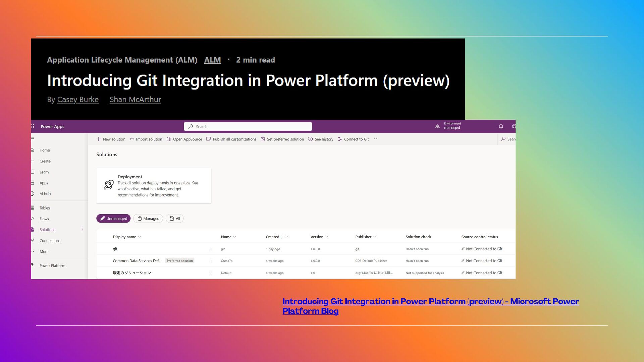The image size is (644, 362).
Task: Click CDS Default Publisher cell
Action: tap(371, 261)
